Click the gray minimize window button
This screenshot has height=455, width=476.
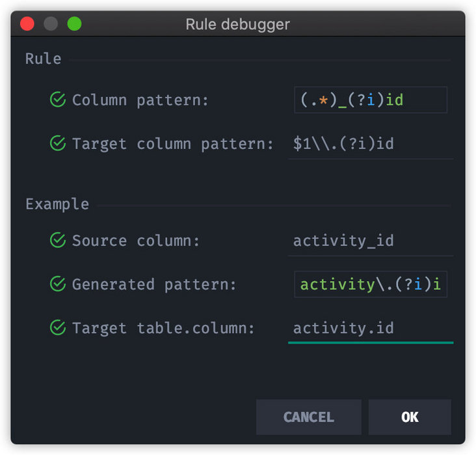(51, 24)
